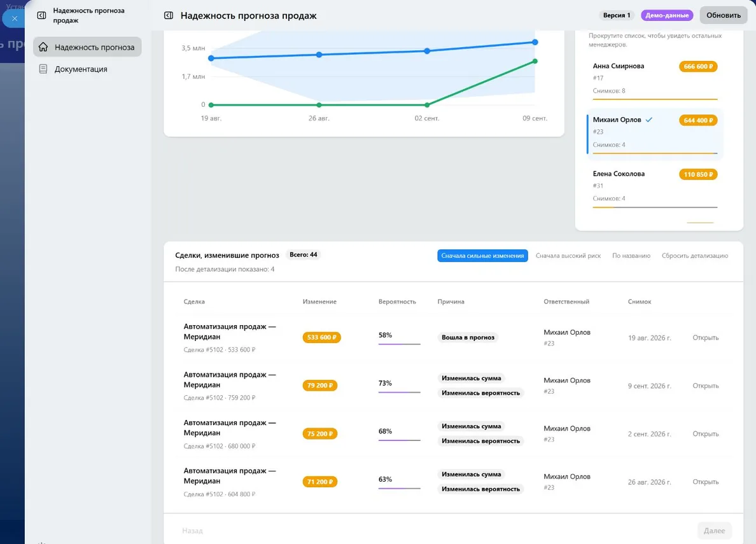Sort by Сначала сильные изменения

click(482, 256)
